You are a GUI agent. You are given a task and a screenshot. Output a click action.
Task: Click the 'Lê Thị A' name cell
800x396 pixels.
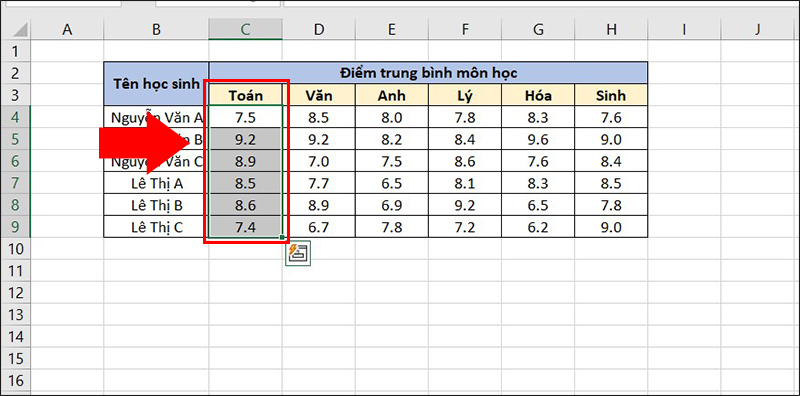156,183
